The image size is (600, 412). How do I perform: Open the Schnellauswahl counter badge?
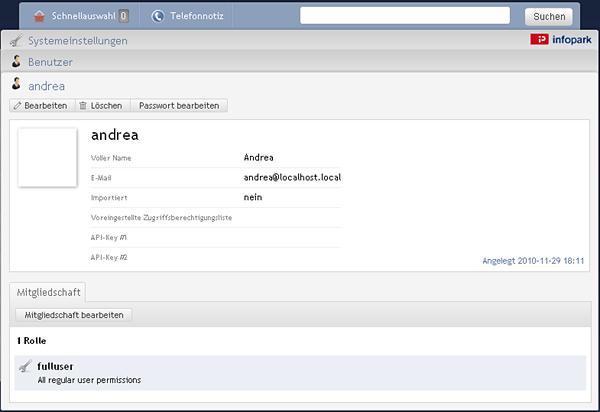[x=123, y=16]
